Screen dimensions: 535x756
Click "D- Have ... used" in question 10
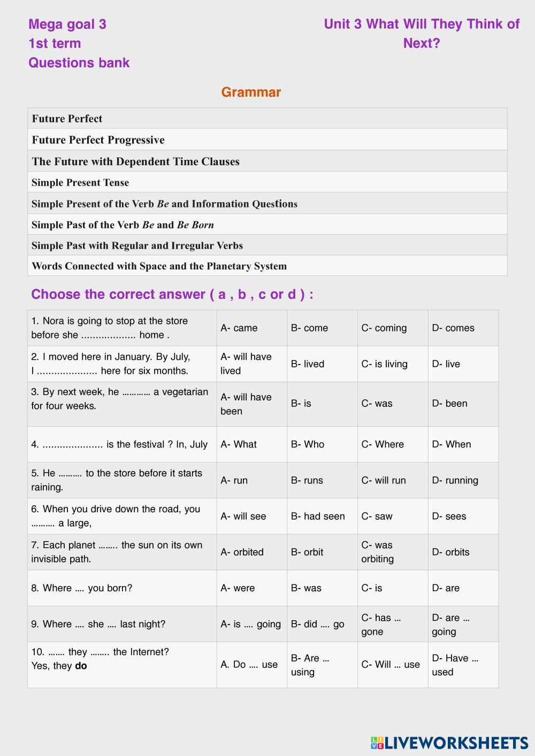point(455,665)
